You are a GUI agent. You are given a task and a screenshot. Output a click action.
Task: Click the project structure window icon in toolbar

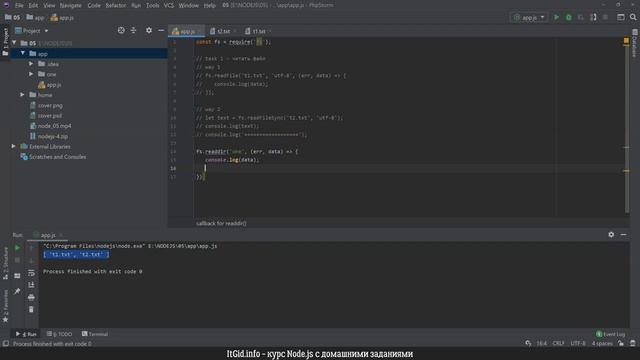[x=620, y=18]
